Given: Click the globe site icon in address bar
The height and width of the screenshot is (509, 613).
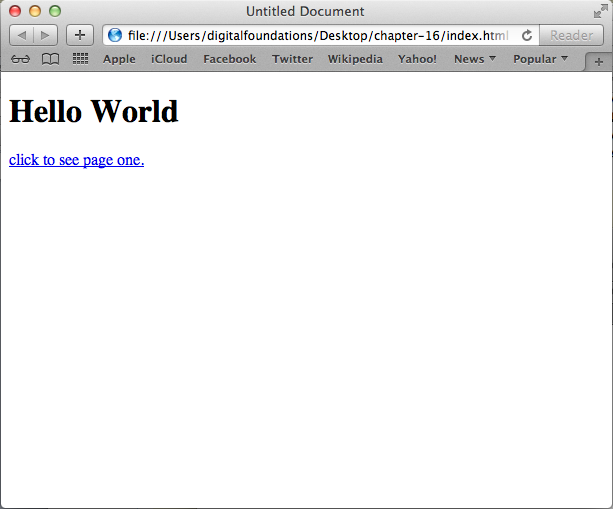Looking at the screenshot, I should point(115,35).
